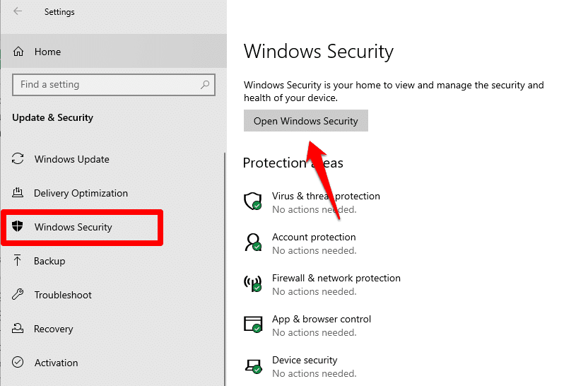
Task: Click the Home house icon
Action: click(19, 52)
